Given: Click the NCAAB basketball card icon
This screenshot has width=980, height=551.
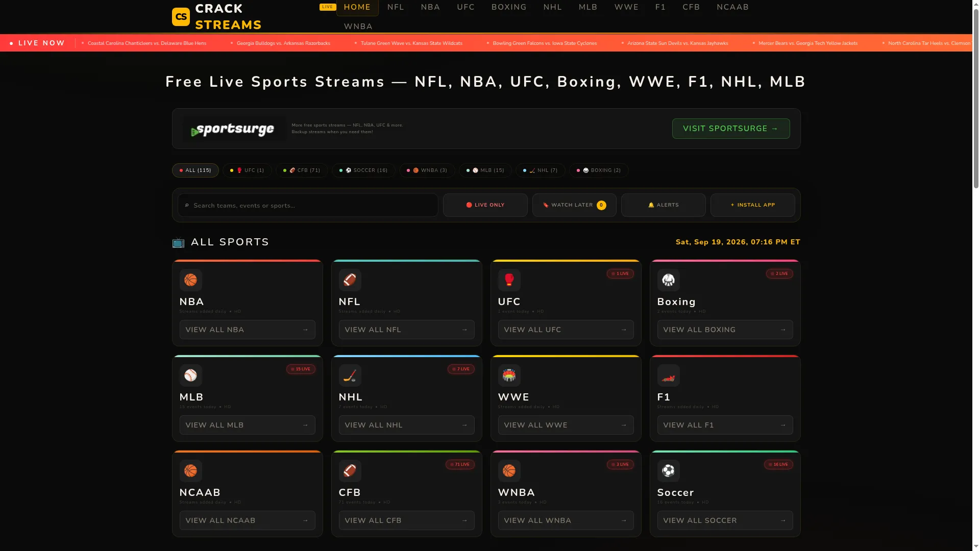Looking at the screenshot, I should [191, 471].
